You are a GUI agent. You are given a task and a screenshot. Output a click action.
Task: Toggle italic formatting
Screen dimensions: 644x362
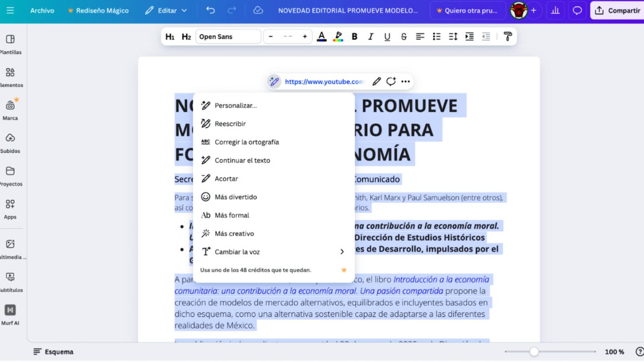(x=371, y=37)
